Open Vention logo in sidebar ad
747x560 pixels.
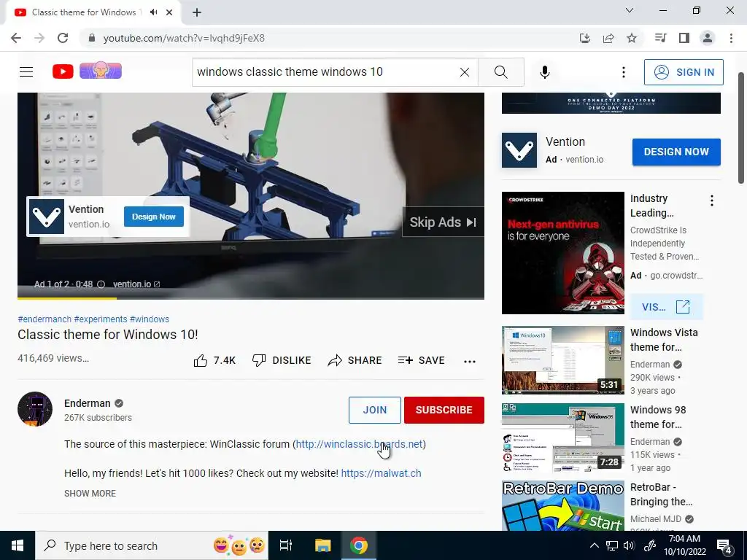tap(519, 150)
